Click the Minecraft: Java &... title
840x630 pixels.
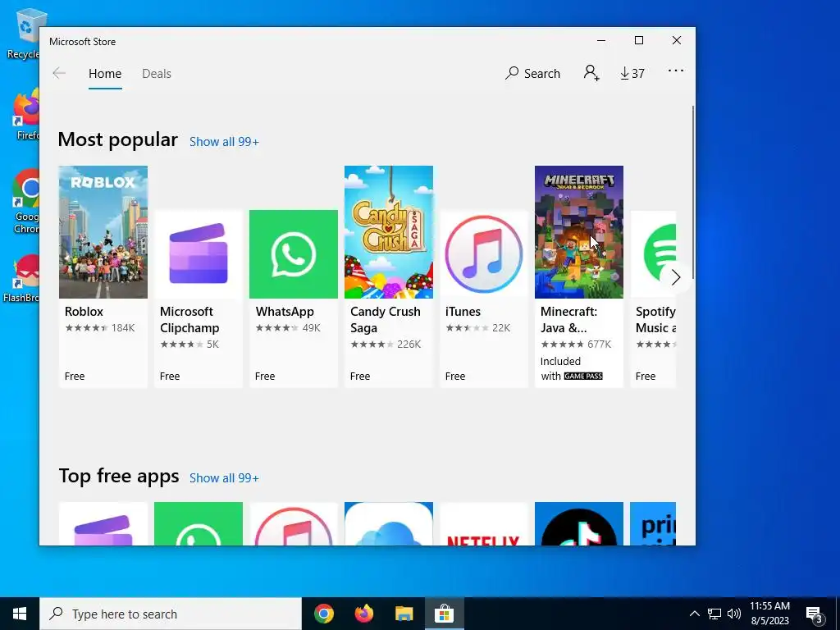click(568, 319)
